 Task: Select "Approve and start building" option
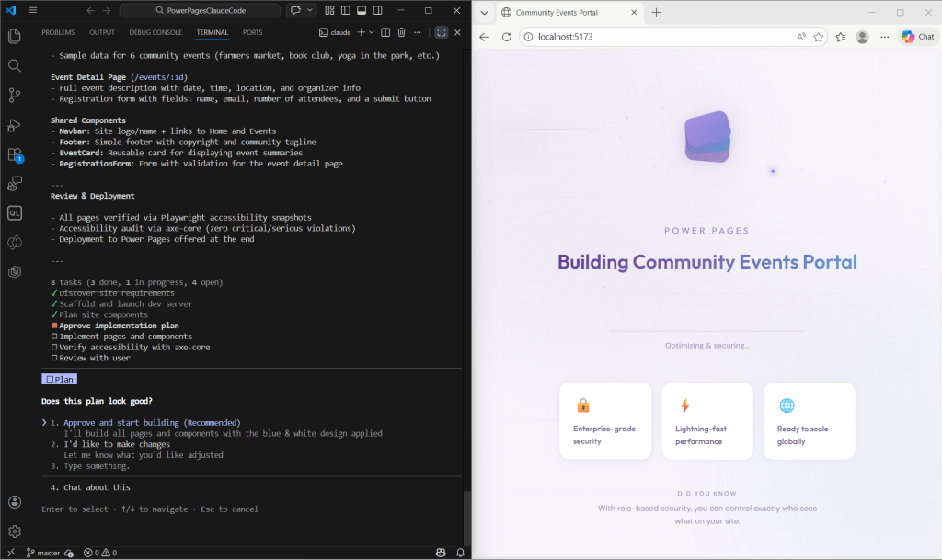[x=152, y=422]
